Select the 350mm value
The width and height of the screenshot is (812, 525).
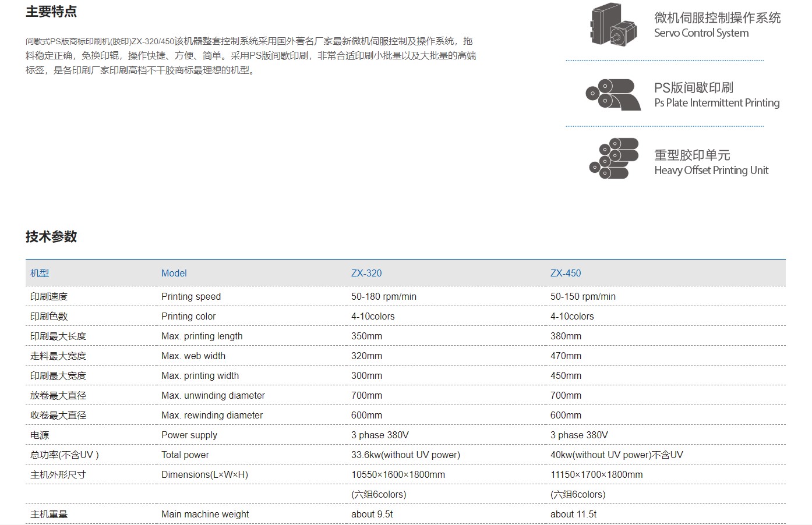tap(366, 336)
